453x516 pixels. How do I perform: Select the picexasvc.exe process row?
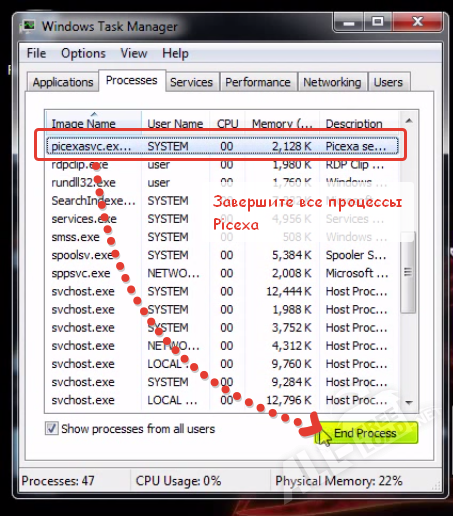point(222,146)
